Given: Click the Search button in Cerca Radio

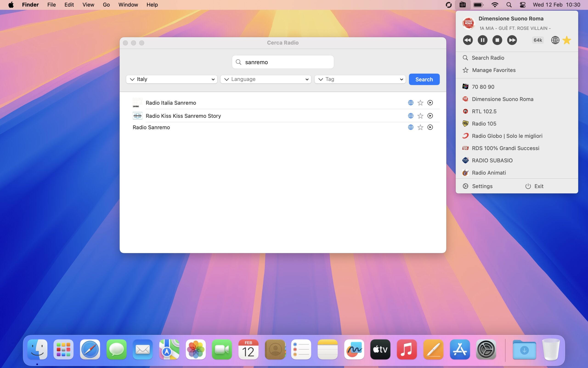Looking at the screenshot, I should coord(424,79).
